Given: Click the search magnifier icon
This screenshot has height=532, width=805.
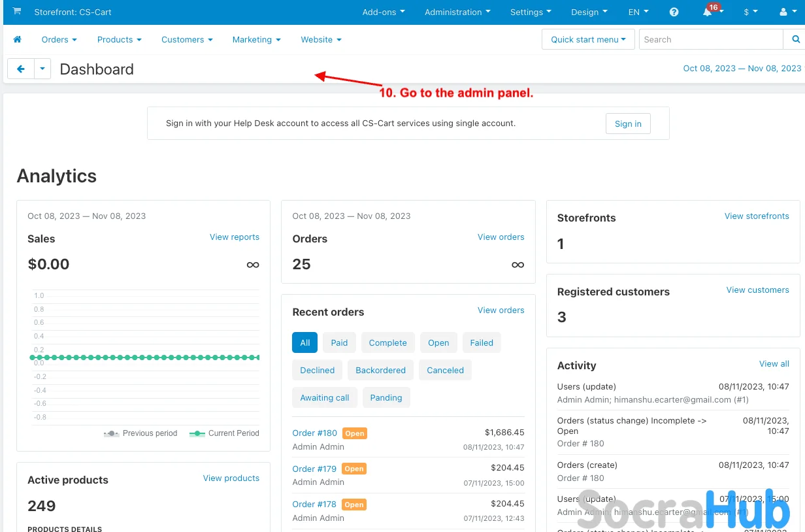Looking at the screenshot, I should (x=795, y=40).
